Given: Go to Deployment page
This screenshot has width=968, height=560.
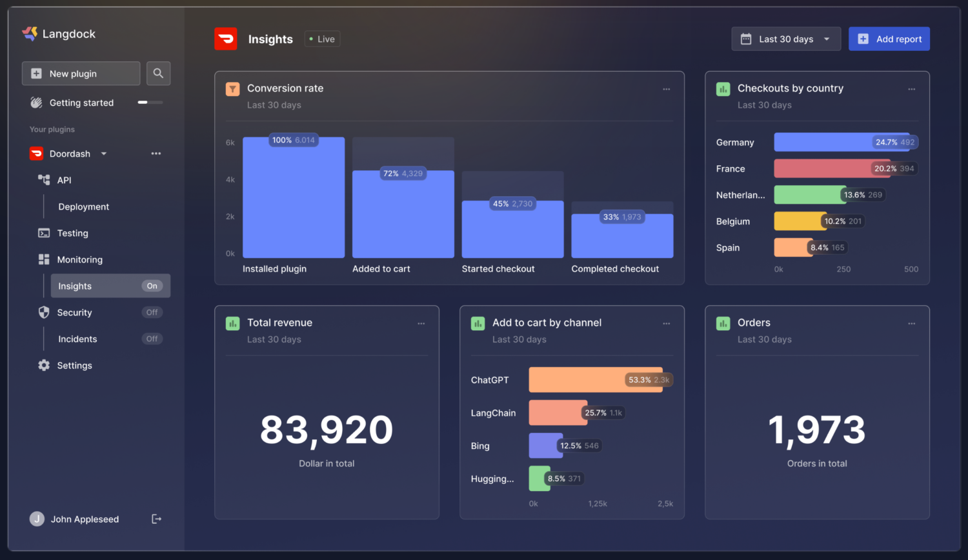Looking at the screenshot, I should (84, 206).
